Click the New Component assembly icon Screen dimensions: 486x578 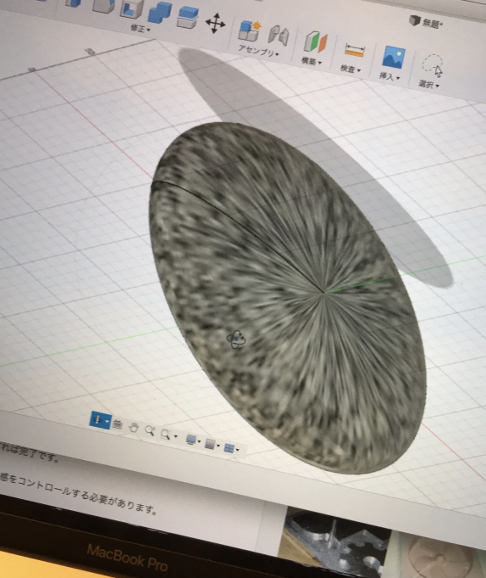click(250, 31)
